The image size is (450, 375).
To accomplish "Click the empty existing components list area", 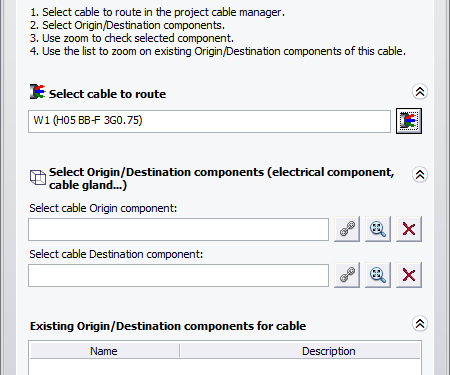I will click(x=225, y=367).
